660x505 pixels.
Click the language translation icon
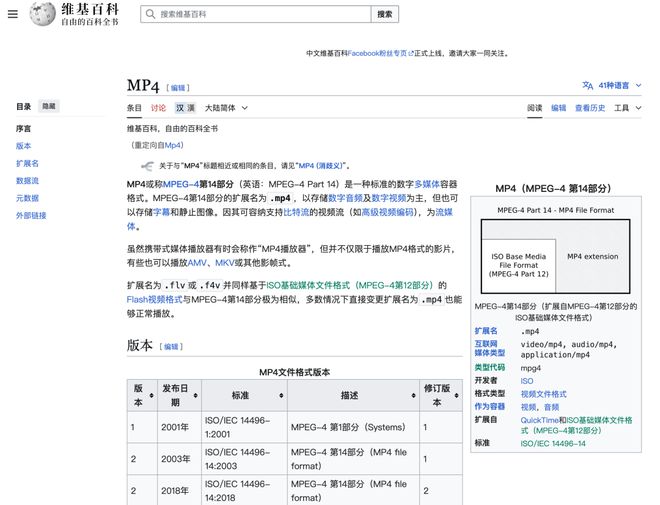pyautogui.click(x=588, y=85)
